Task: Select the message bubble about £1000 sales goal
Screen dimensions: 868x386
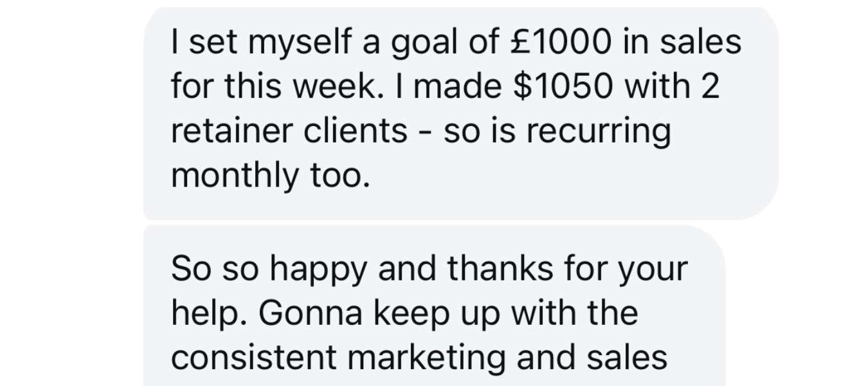Action: pyautogui.click(x=460, y=113)
